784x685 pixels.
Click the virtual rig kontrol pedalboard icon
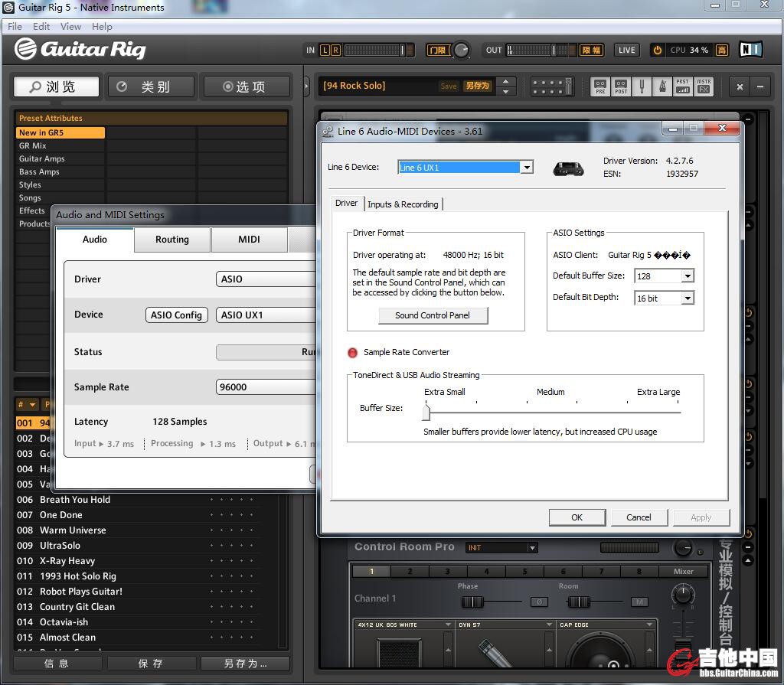pos(552,86)
